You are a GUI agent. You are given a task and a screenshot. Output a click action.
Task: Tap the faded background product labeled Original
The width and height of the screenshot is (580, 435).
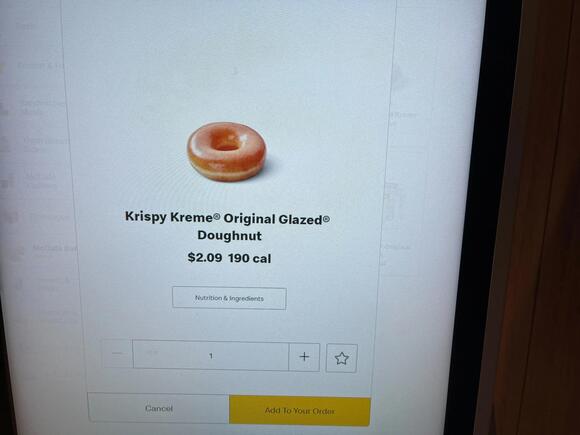[x=397, y=247]
